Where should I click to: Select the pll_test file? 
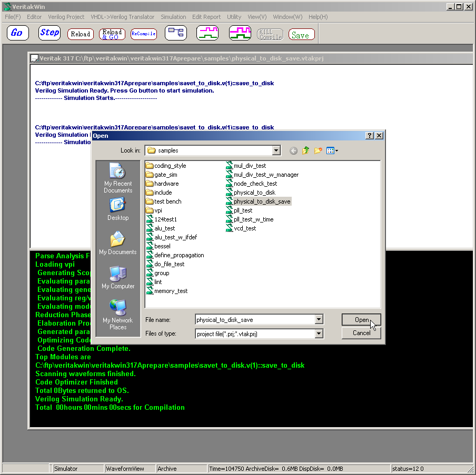(x=239, y=210)
